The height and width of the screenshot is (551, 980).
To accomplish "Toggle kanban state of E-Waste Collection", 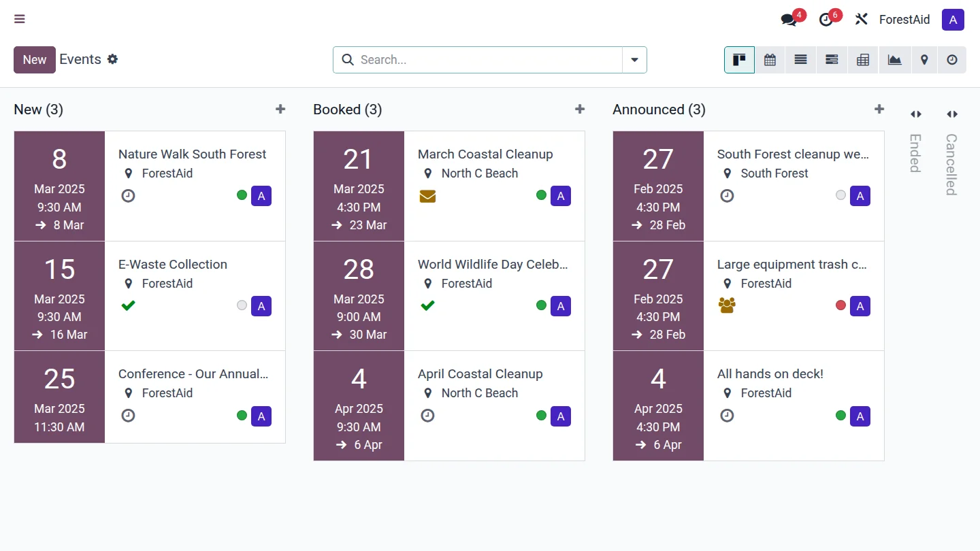I will (242, 305).
